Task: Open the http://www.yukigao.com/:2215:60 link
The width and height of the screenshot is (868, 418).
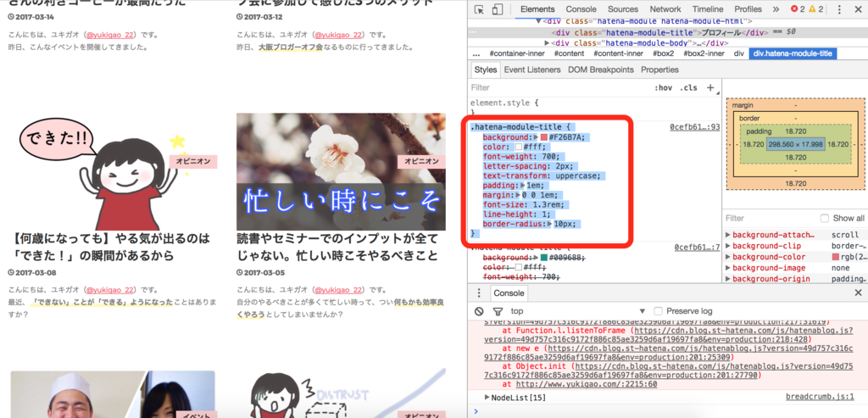Action: coord(587,384)
